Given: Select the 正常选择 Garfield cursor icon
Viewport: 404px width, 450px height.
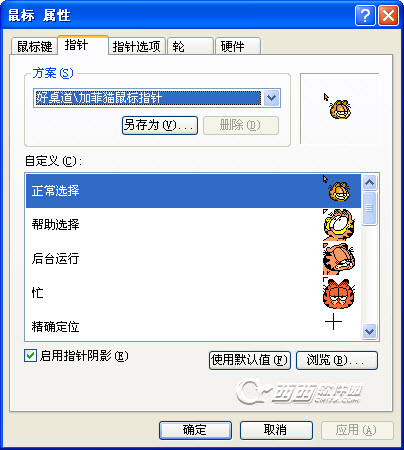Looking at the screenshot, I should coord(337,189).
